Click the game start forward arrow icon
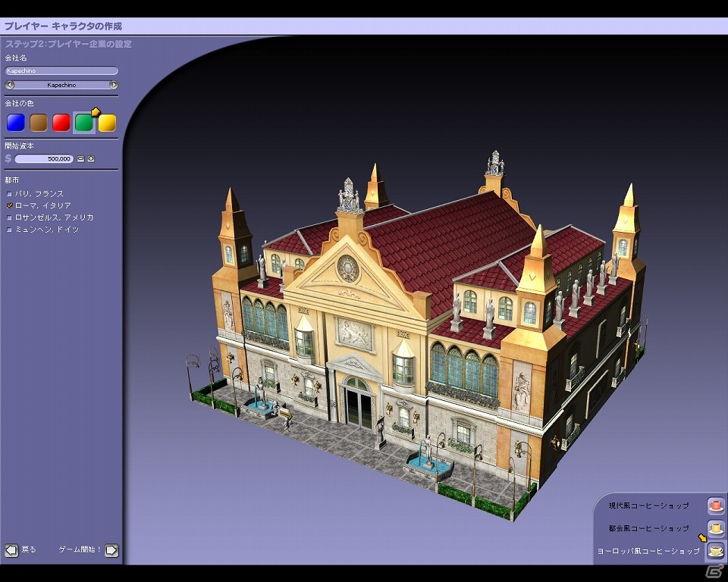The image size is (728, 582). tap(111, 550)
